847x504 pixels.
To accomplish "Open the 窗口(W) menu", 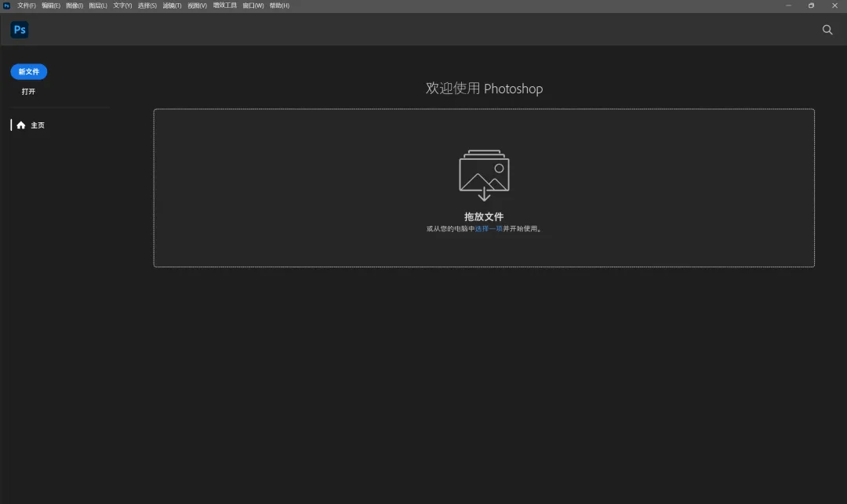I will tap(253, 5).
